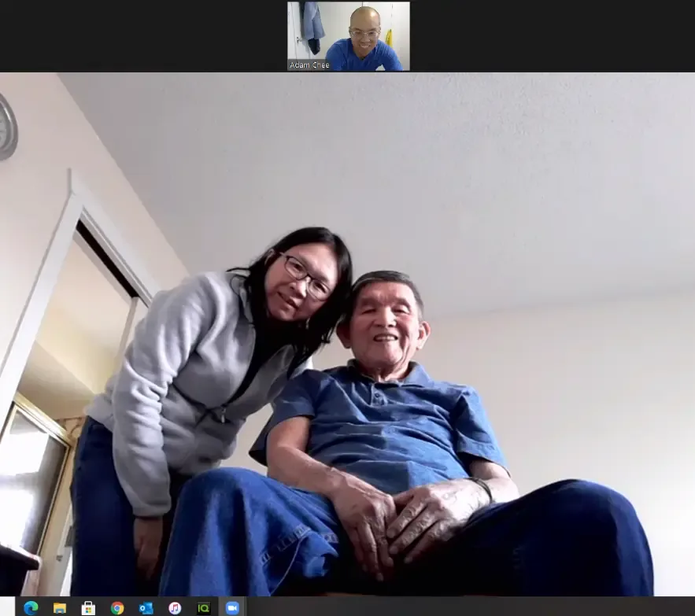Viewport: 695px width, 616px height.
Task: Open Google Chrome from the taskbar
Action: click(117, 607)
